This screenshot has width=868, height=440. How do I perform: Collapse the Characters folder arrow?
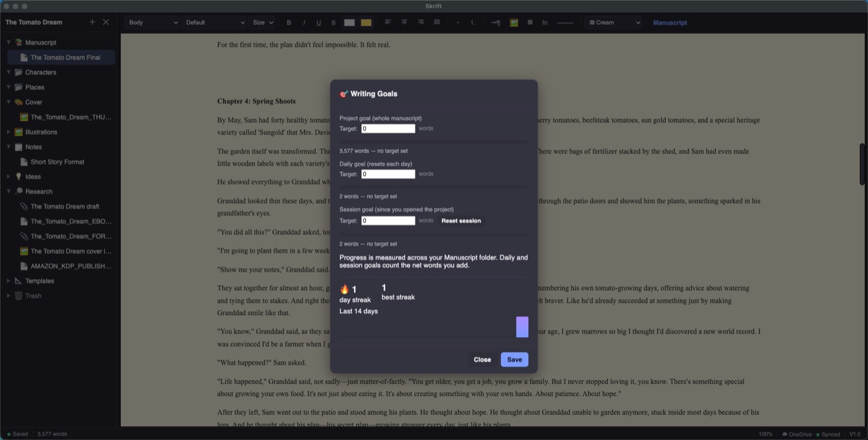tap(9, 72)
